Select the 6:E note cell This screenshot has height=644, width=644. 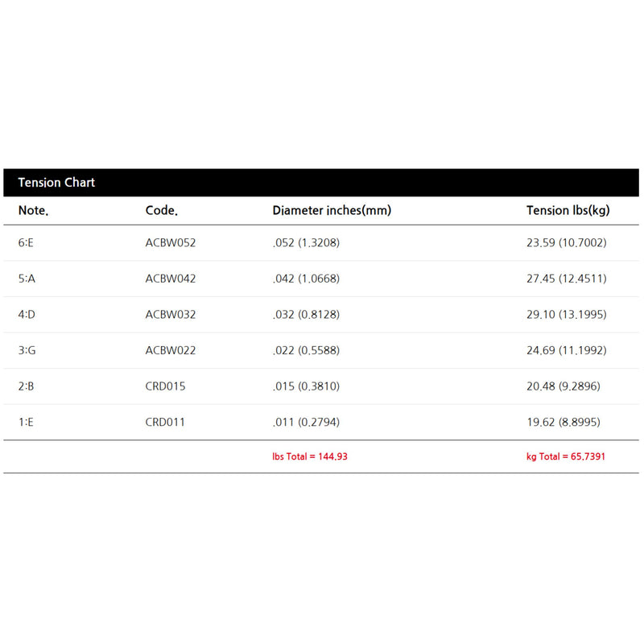click(26, 242)
